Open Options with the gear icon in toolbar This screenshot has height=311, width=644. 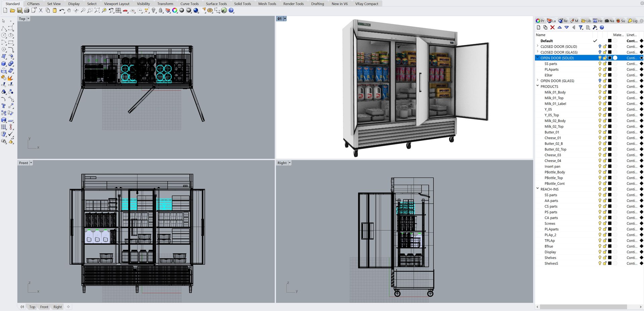(210, 10)
